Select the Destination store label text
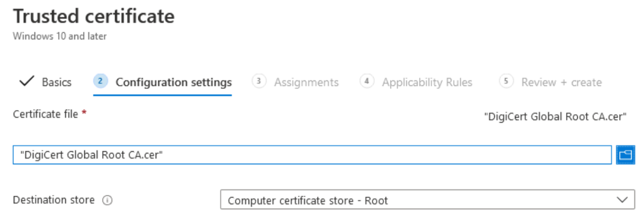The image size is (644, 222). coord(54,200)
